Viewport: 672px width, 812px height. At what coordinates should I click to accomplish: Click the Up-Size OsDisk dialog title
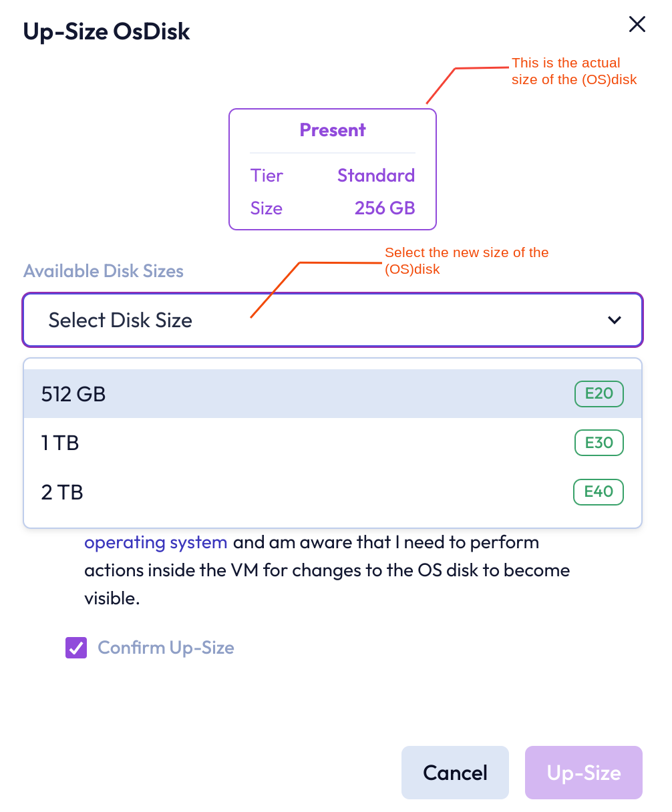(107, 31)
